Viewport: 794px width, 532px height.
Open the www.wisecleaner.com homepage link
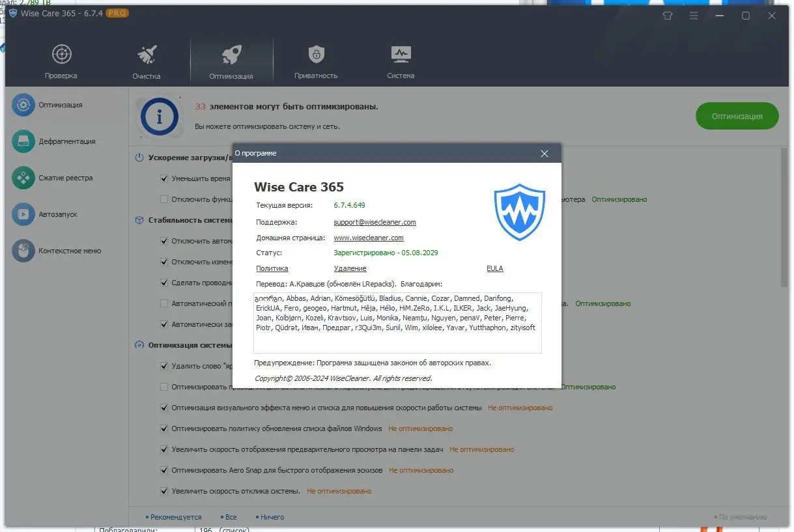pyautogui.click(x=369, y=238)
